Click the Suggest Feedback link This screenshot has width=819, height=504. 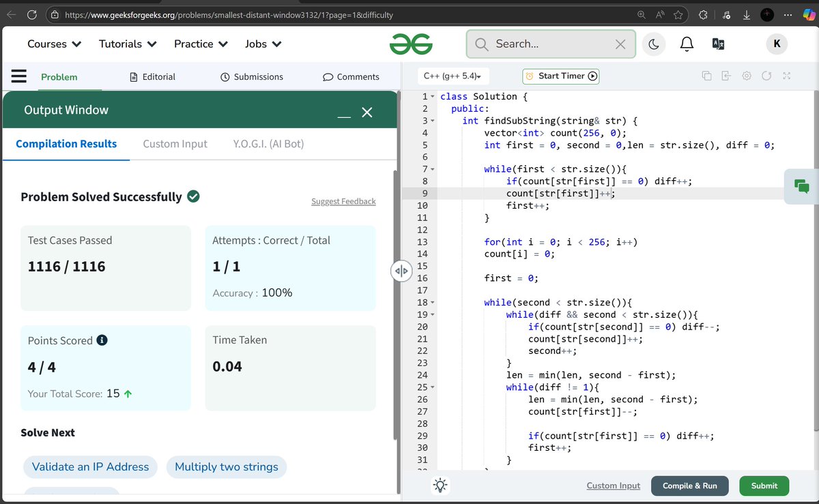pyautogui.click(x=343, y=201)
